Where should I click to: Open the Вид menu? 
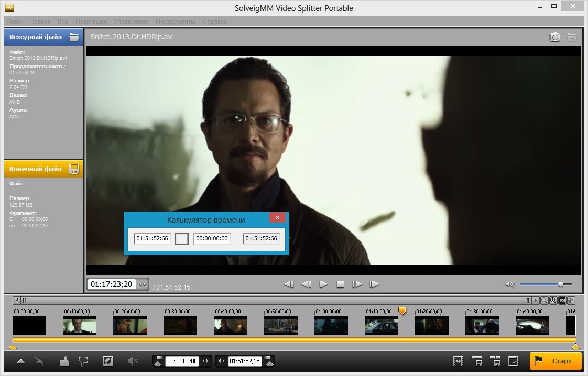click(x=63, y=21)
